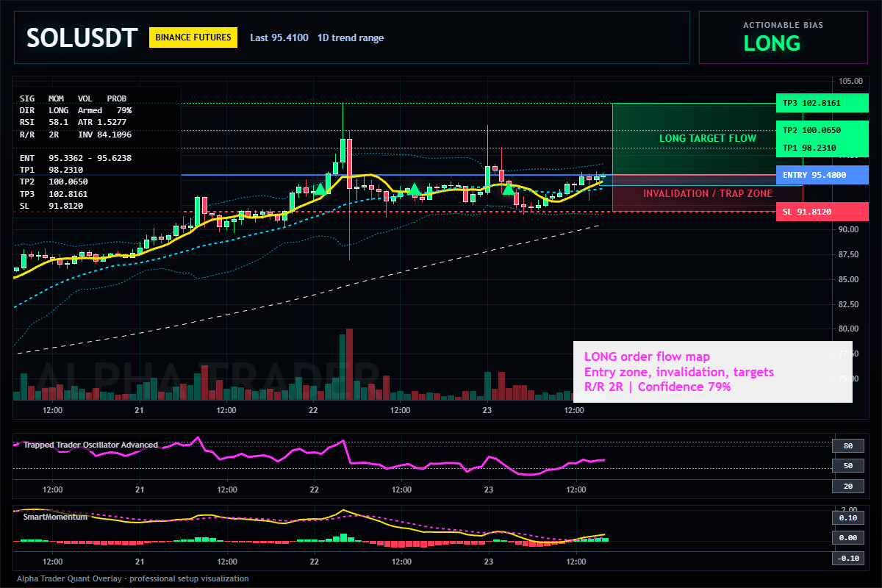
Task: Click the green triangle signal just after 23
Action: coord(508,189)
